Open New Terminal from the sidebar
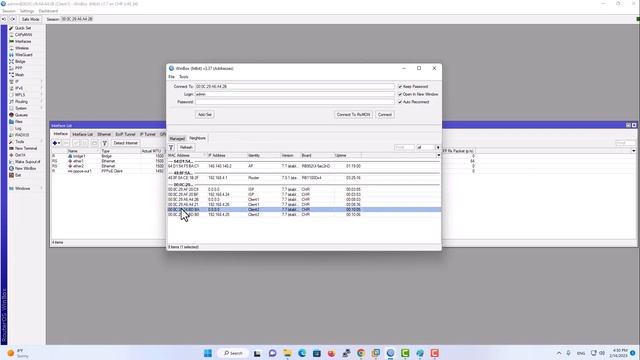 click(x=26, y=148)
